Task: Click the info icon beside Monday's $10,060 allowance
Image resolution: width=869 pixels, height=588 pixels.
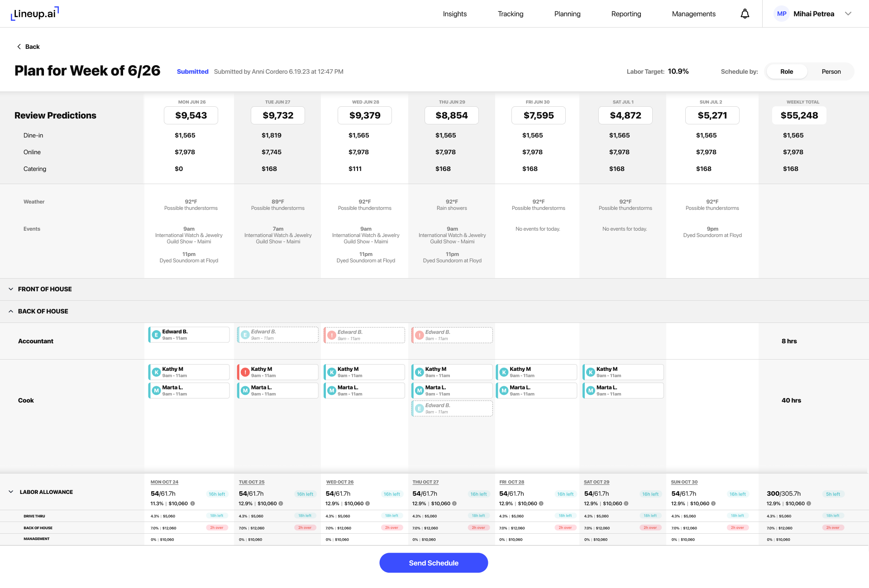Action: pos(193,503)
